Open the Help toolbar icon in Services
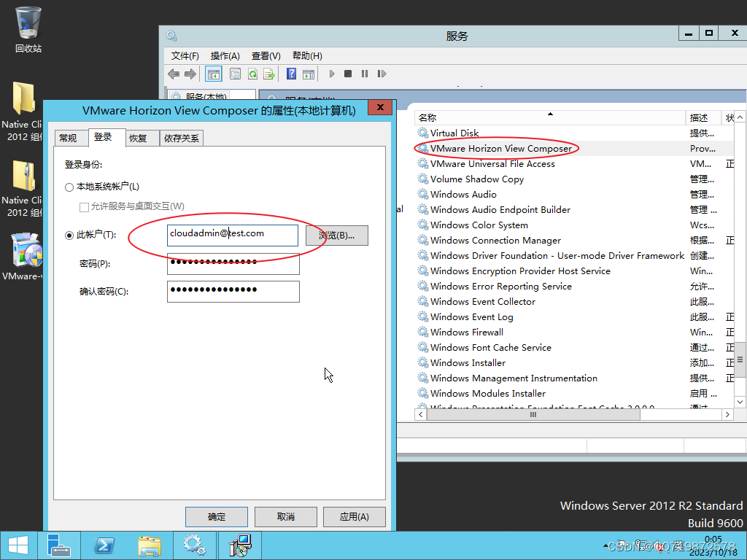The width and height of the screenshot is (747, 560). pyautogui.click(x=291, y=74)
